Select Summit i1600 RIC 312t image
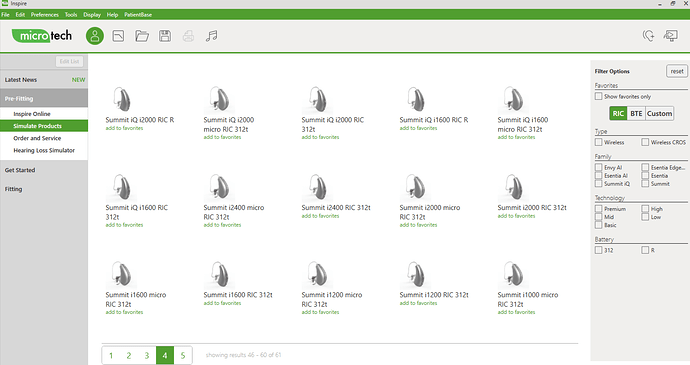Image resolution: width=690 pixels, height=365 pixels. pyautogui.click(x=219, y=275)
